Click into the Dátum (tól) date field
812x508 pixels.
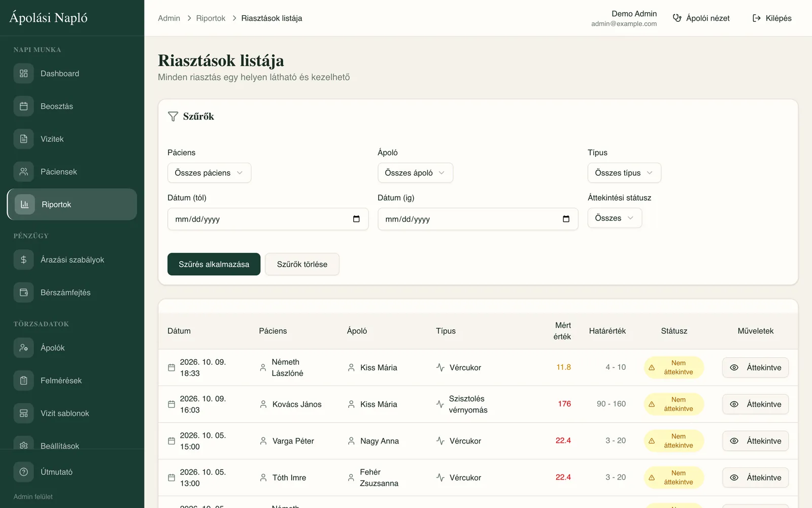tap(268, 219)
